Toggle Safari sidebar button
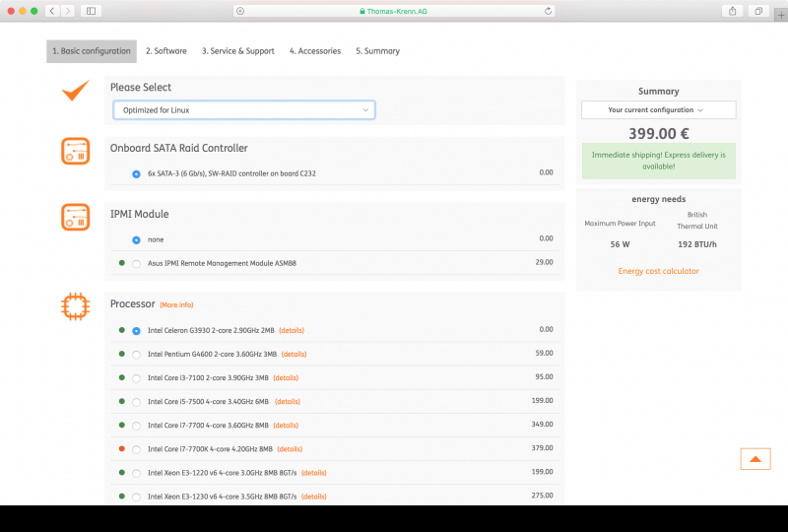 click(x=91, y=11)
